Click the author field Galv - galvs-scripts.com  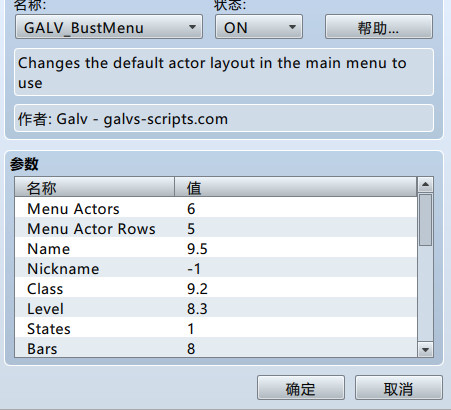(x=224, y=118)
